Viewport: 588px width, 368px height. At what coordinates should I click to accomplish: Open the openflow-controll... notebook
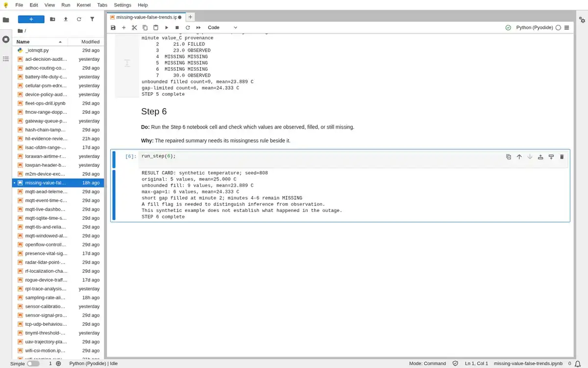(58, 244)
